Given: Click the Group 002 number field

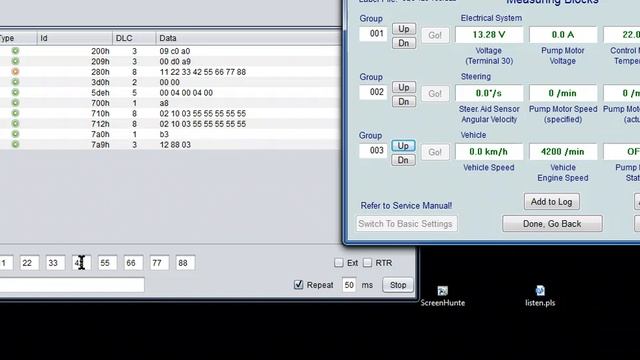Looking at the screenshot, I should [x=373, y=92].
